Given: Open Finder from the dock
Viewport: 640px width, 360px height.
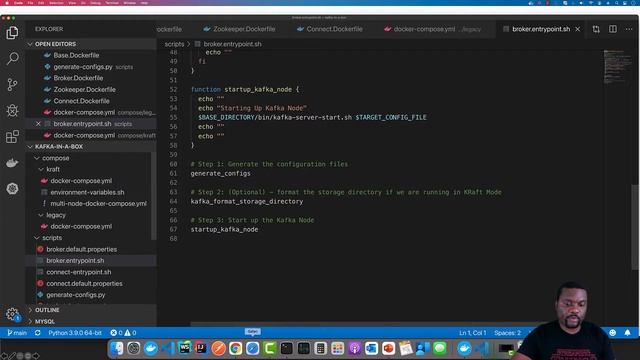Looking at the screenshot, I should 116,348.
